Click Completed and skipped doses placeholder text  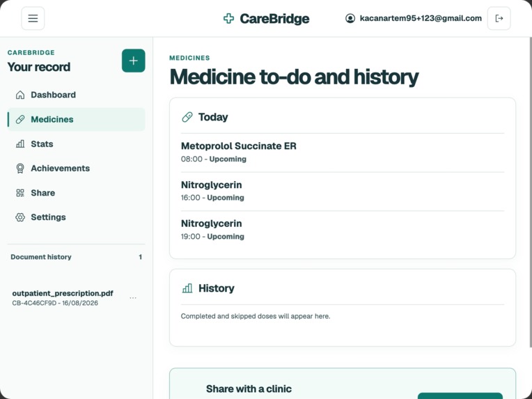point(256,316)
